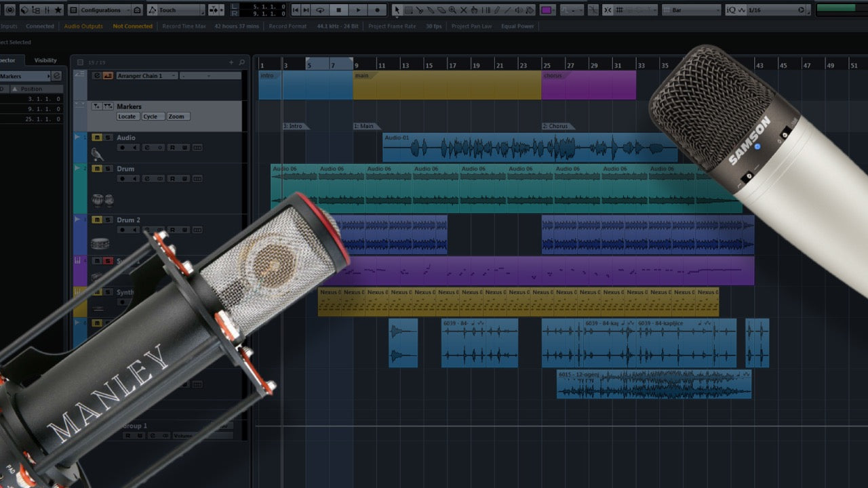Mute the Audio track
868x488 pixels.
tap(96, 138)
